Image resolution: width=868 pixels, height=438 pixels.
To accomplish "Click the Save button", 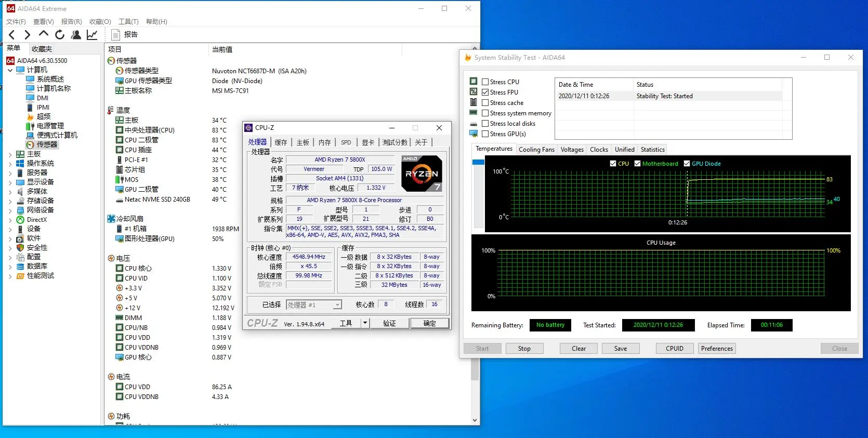I will click(621, 349).
